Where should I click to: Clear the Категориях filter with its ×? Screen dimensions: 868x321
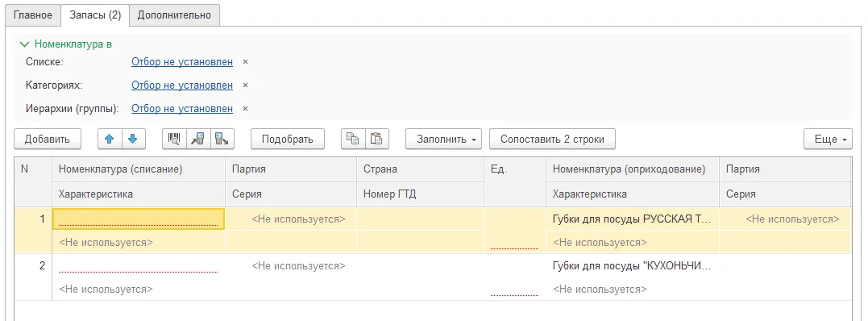(x=245, y=85)
